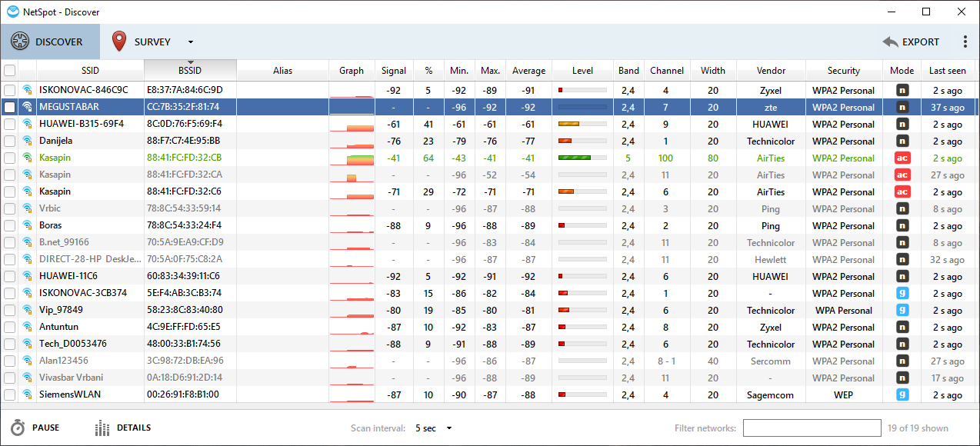The height and width of the screenshot is (446, 980).
Task: Sort networks by Vendor column header
Action: [x=771, y=71]
